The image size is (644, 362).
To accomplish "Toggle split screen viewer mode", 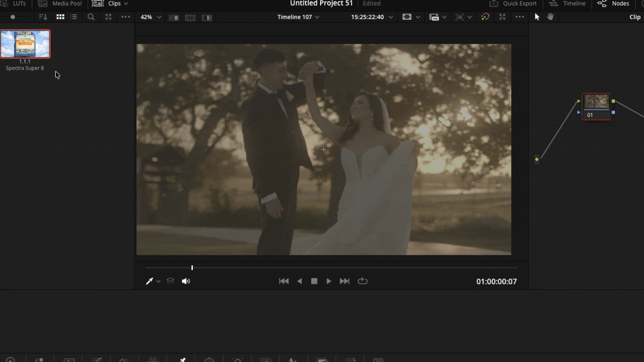I will [x=190, y=17].
